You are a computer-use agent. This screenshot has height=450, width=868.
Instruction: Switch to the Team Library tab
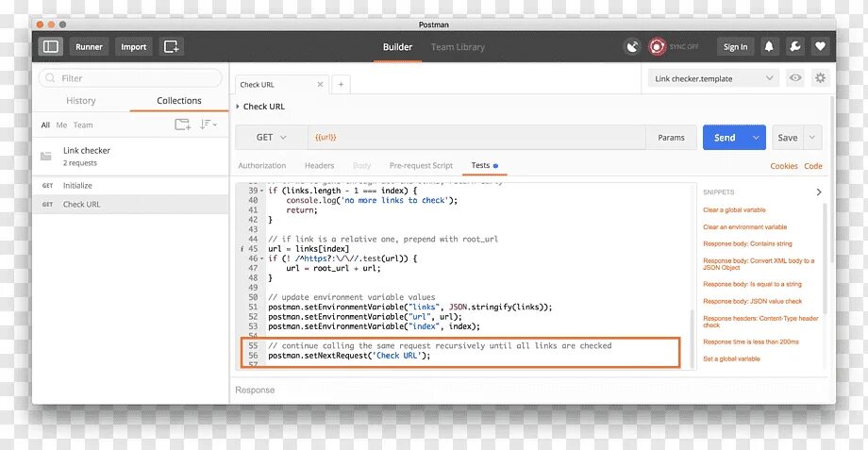[x=458, y=47]
